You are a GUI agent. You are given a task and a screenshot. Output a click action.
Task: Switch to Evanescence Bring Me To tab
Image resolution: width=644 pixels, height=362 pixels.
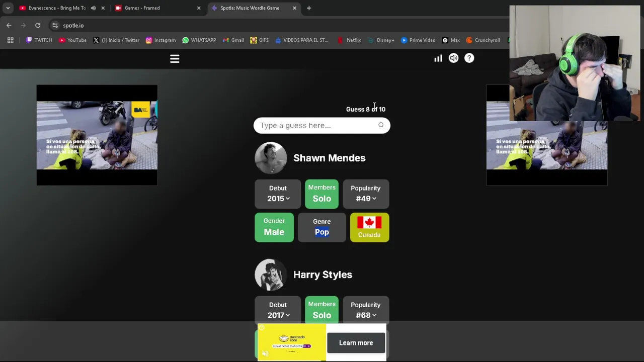[57, 8]
